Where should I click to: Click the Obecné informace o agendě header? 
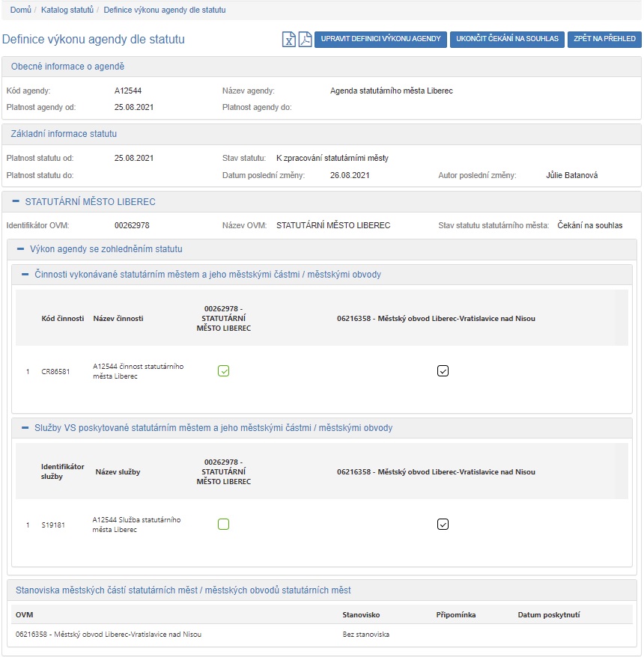coord(67,67)
